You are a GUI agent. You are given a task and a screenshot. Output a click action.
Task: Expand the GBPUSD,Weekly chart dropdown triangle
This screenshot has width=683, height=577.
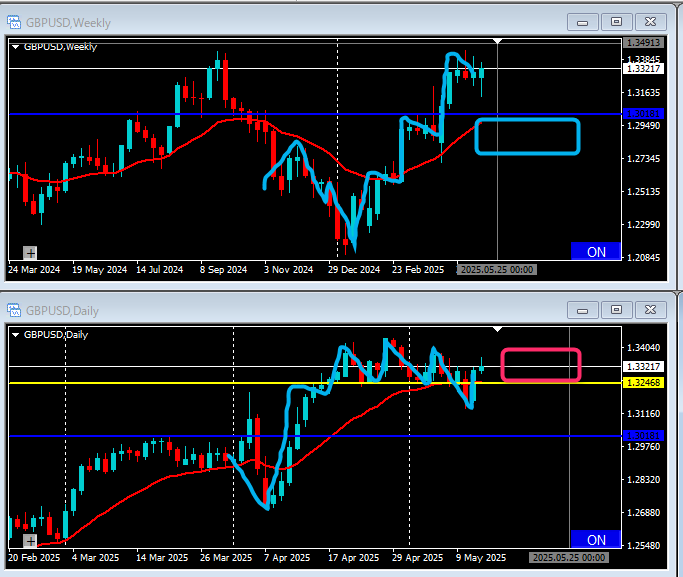16,47
